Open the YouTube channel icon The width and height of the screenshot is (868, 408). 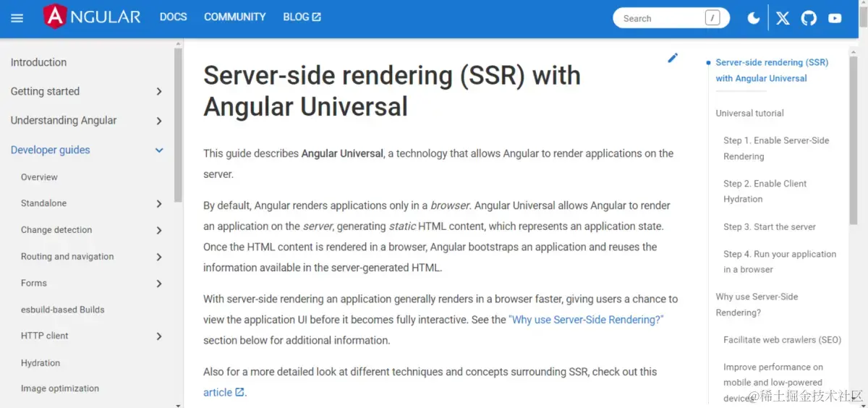point(835,18)
